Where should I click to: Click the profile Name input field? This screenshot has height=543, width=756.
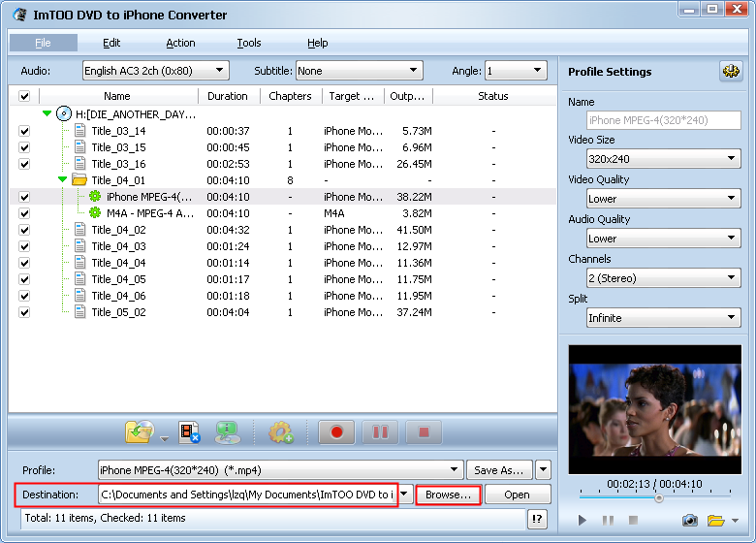click(x=663, y=120)
